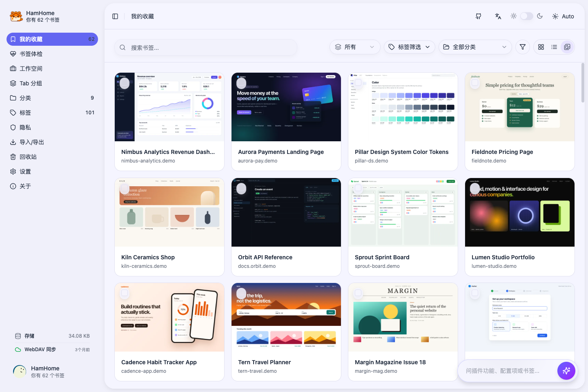Switch to list view layout icon
The width and height of the screenshot is (588, 392).
pos(554,47)
